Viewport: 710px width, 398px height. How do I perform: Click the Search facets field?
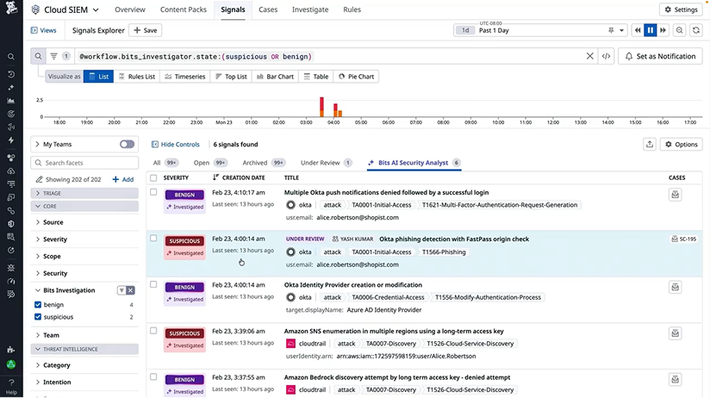coord(85,163)
